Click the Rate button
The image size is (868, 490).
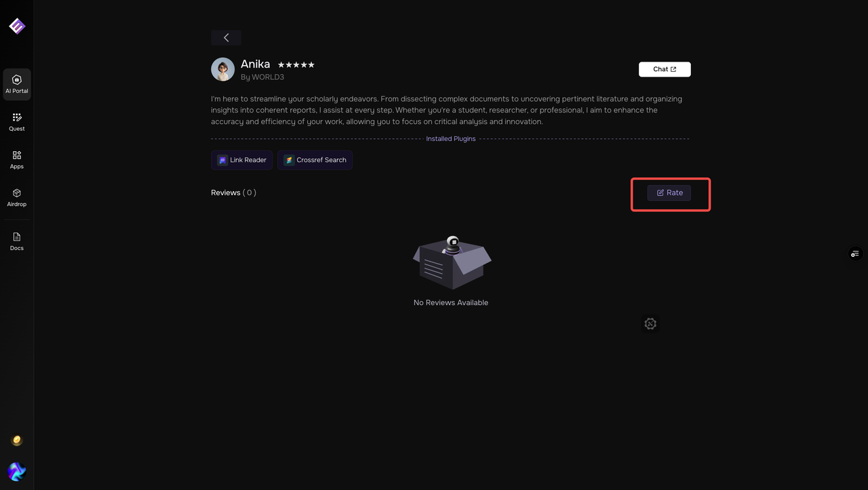tap(669, 192)
